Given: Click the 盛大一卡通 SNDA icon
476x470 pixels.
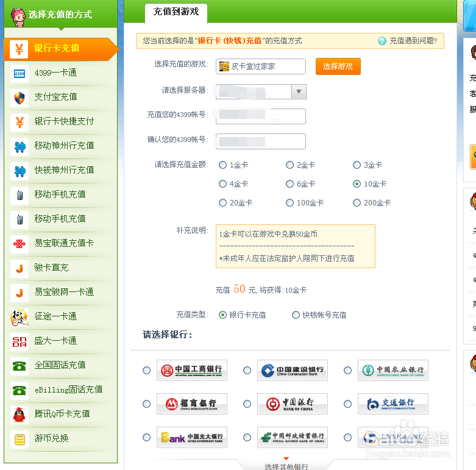Looking at the screenshot, I should point(20,342).
